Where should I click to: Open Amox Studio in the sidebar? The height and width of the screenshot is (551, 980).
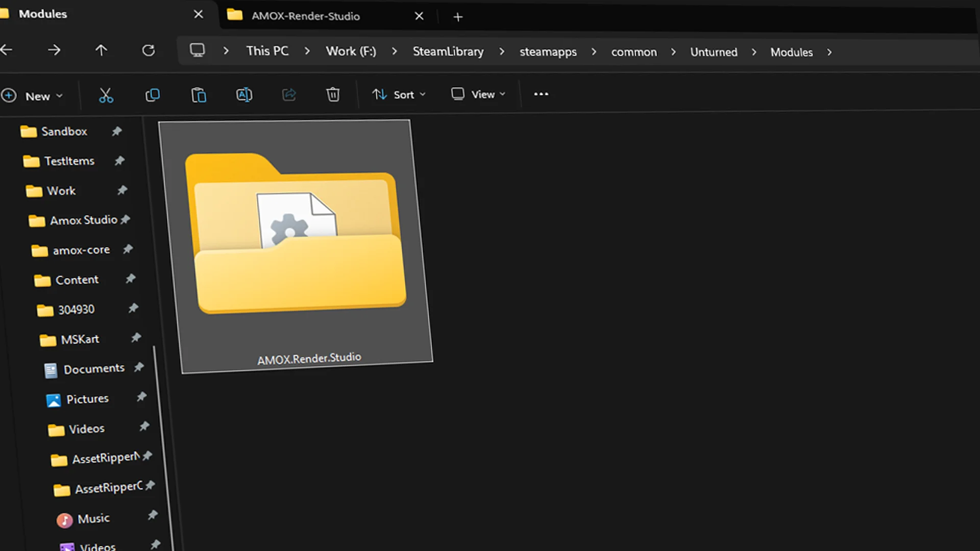click(x=73, y=220)
